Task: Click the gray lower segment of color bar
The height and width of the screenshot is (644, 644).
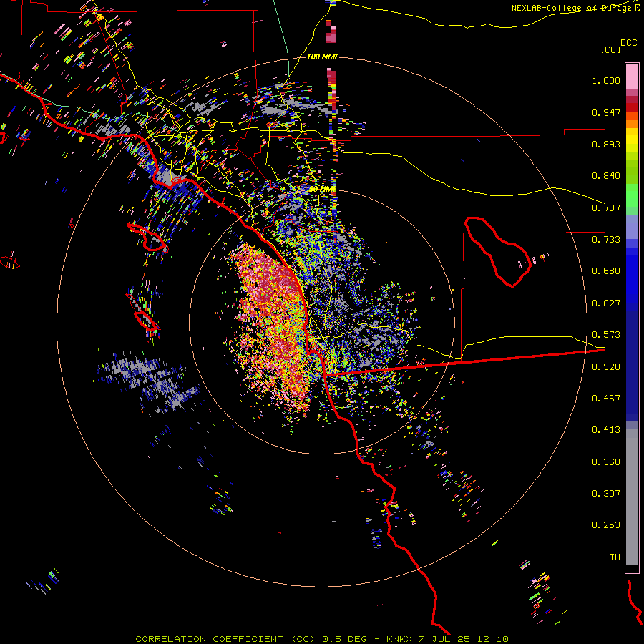Action: (632, 497)
